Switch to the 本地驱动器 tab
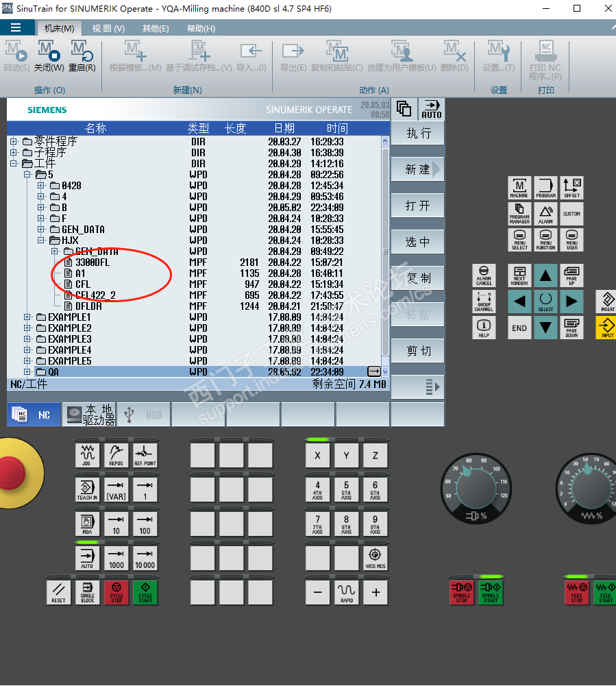This screenshot has height=686, width=616. click(x=89, y=415)
